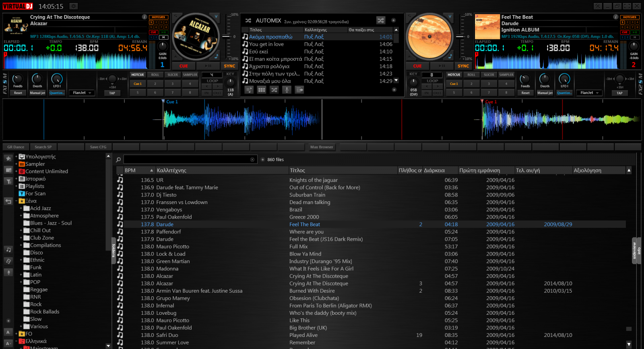Click deck 1 info icon beside the title
The height and width of the screenshot is (349, 644).
[x=144, y=17]
